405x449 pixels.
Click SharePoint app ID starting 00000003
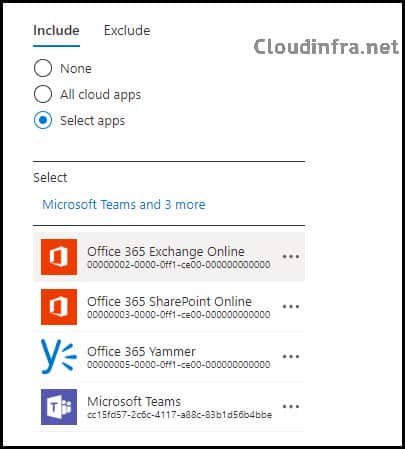coord(179,315)
